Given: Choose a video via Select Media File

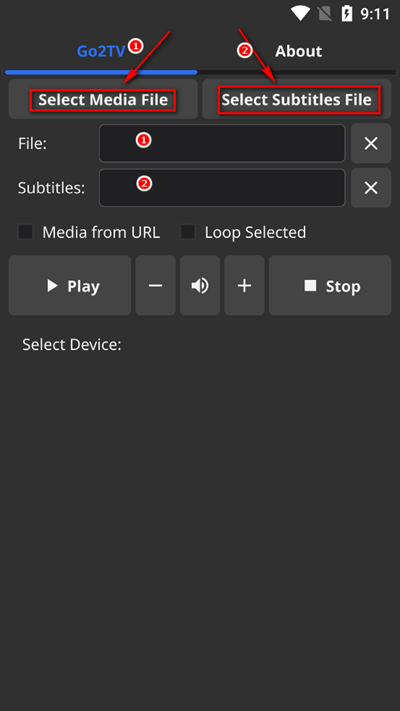Looking at the screenshot, I should coord(103,99).
